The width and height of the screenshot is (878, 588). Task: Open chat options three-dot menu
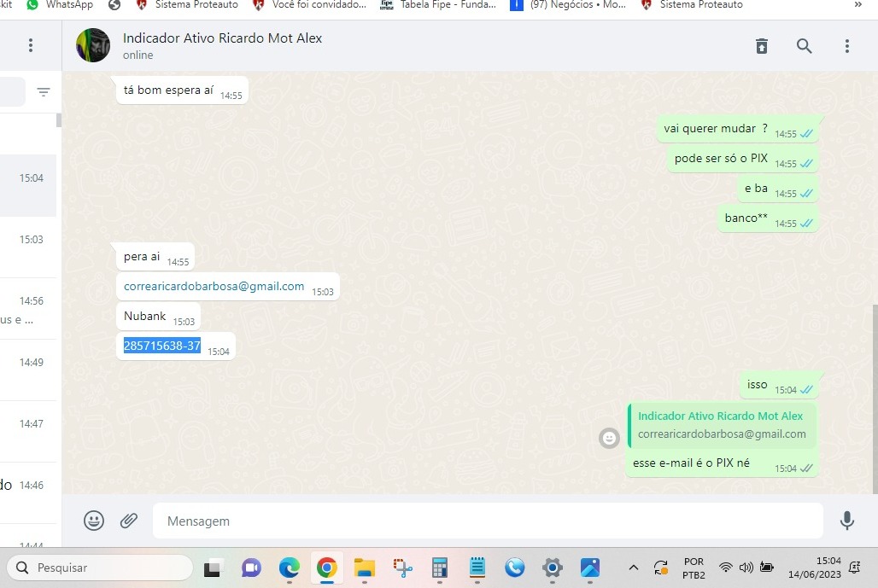[x=846, y=46]
